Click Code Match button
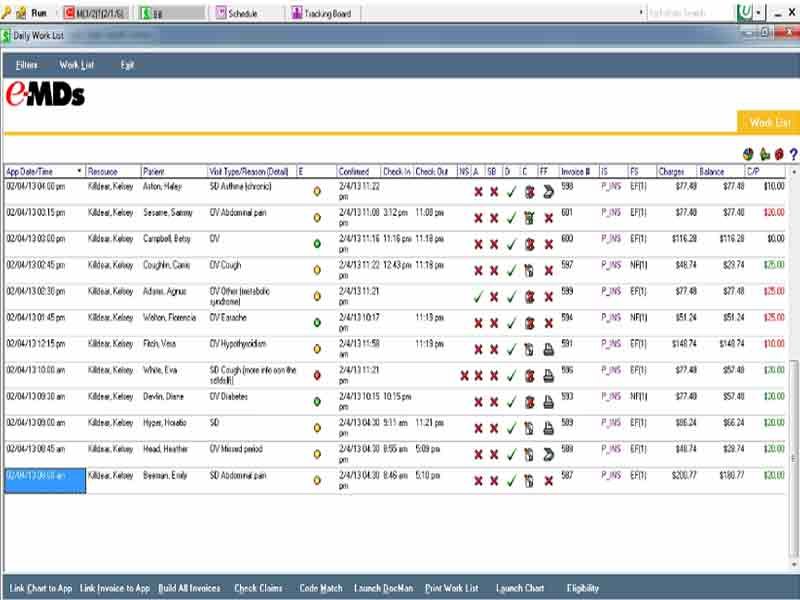Image resolution: width=800 pixels, height=600 pixels. point(321,588)
